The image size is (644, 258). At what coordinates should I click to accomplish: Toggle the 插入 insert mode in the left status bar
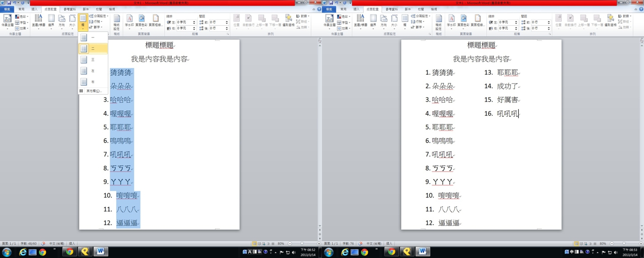tap(72, 244)
